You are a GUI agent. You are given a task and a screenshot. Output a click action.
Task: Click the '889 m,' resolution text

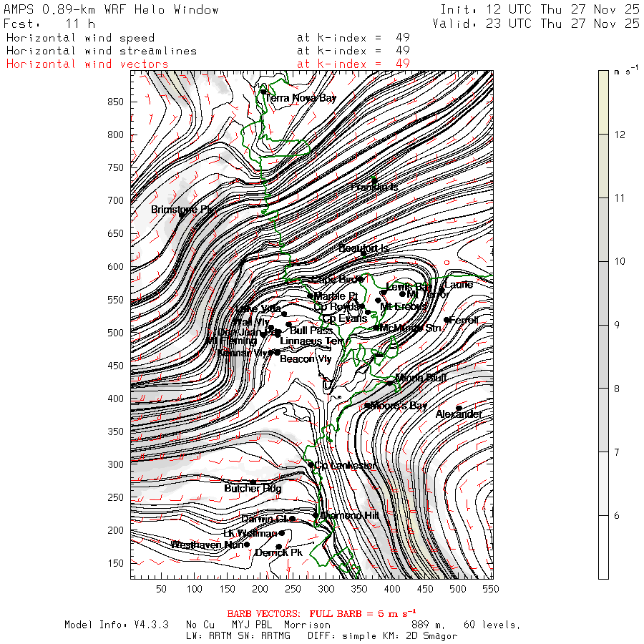click(x=428, y=625)
